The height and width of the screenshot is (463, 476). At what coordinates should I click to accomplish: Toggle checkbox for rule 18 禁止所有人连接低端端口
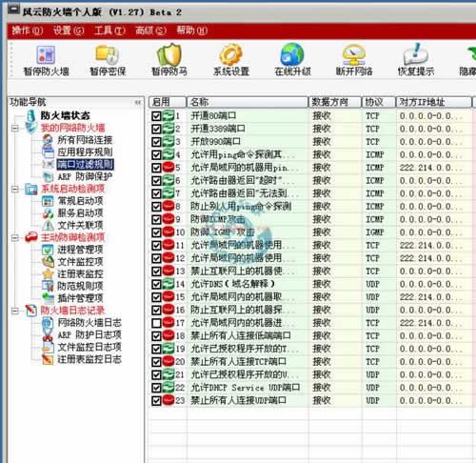tap(156, 336)
